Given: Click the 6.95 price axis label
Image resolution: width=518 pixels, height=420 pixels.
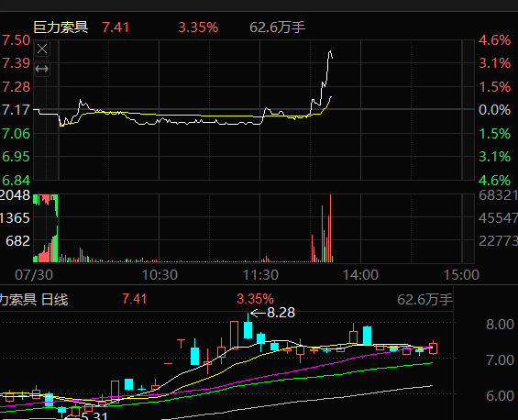Looking at the screenshot, I should click(16, 156).
